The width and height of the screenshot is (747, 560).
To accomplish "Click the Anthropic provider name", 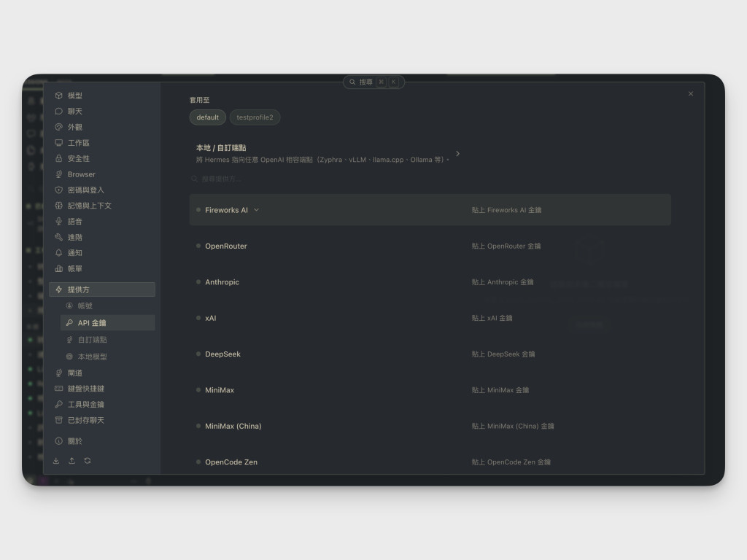I will pos(222,282).
